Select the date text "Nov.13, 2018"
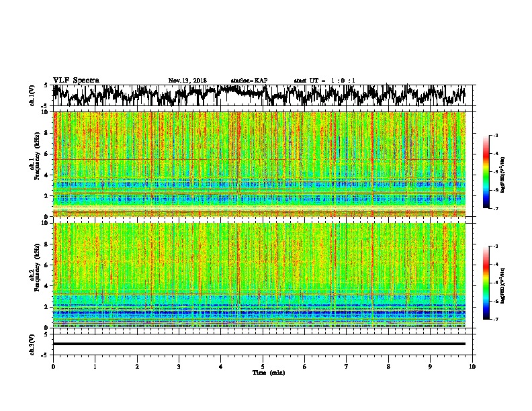This screenshot has height=411, width=532. point(187,81)
